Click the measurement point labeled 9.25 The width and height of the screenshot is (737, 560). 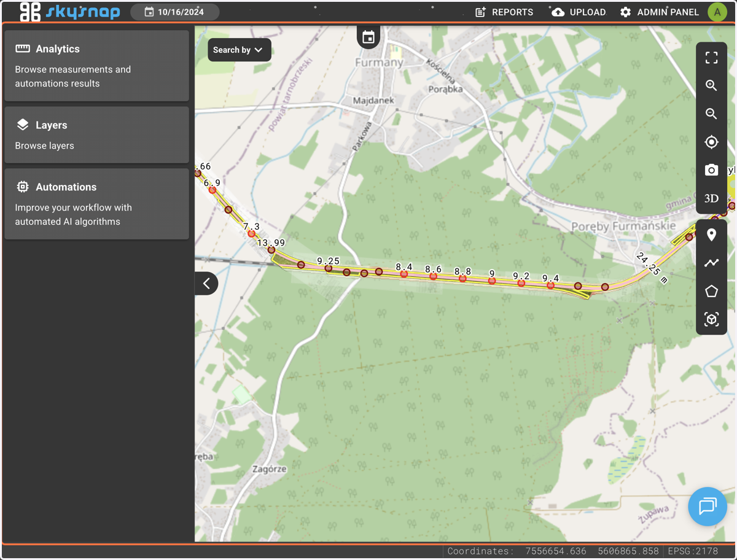[x=328, y=268]
